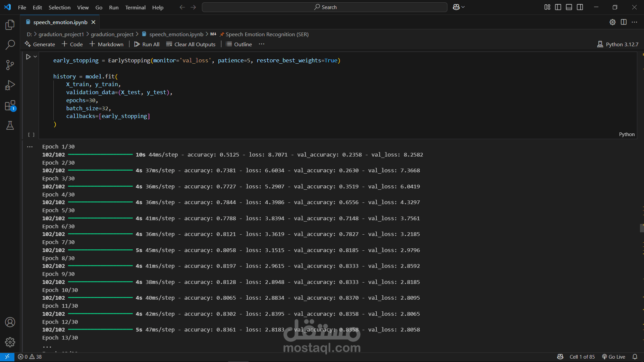Open the Search view in activity bar

[x=10, y=45]
